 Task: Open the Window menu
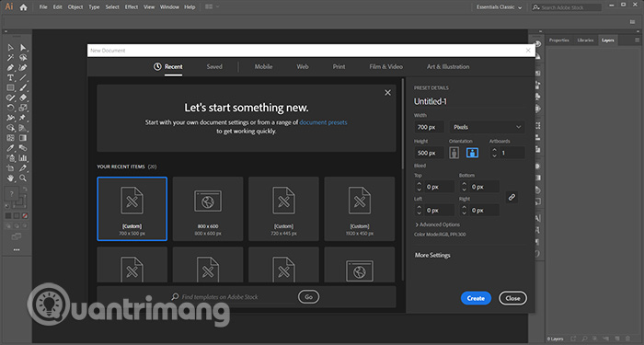click(x=169, y=7)
